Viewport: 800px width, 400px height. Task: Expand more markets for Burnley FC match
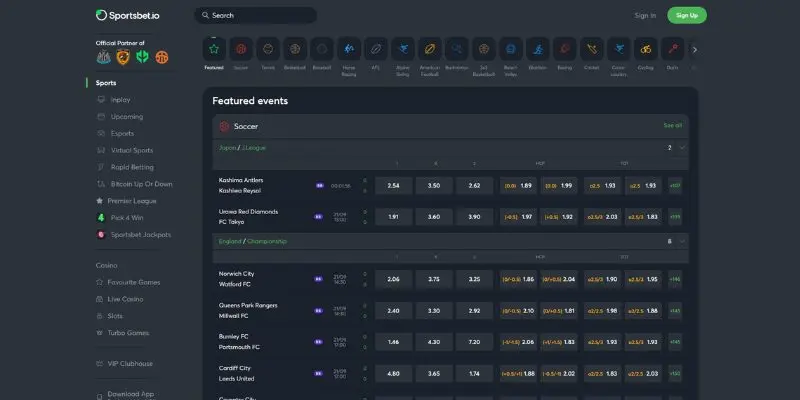(x=675, y=342)
